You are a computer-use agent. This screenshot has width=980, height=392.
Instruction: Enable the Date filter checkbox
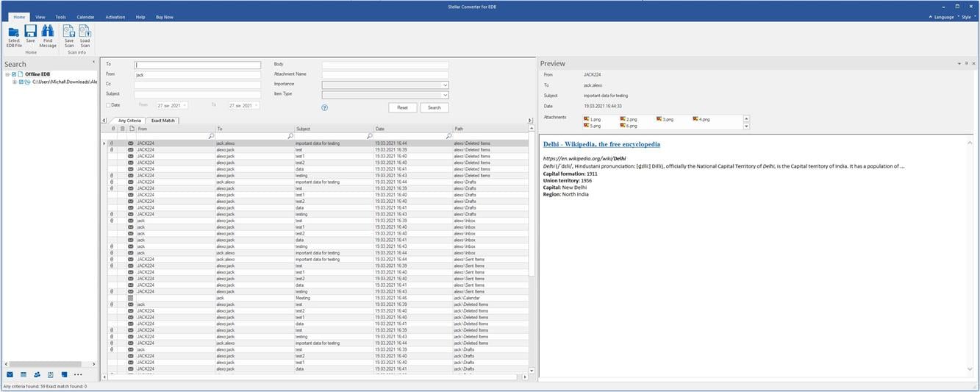[108, 105]
